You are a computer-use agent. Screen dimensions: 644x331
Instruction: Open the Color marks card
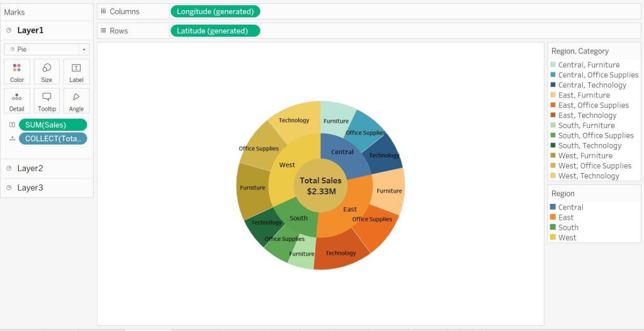tap(17, 72)
